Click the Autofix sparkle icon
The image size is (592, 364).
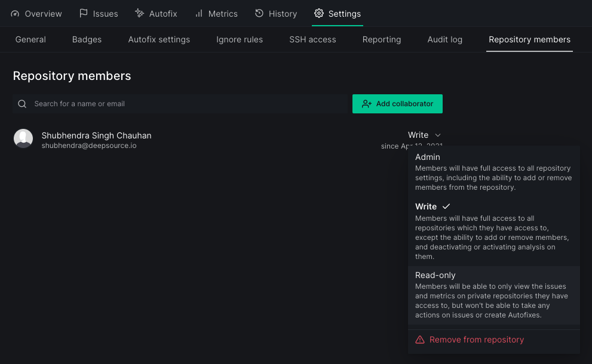(139, 13)
